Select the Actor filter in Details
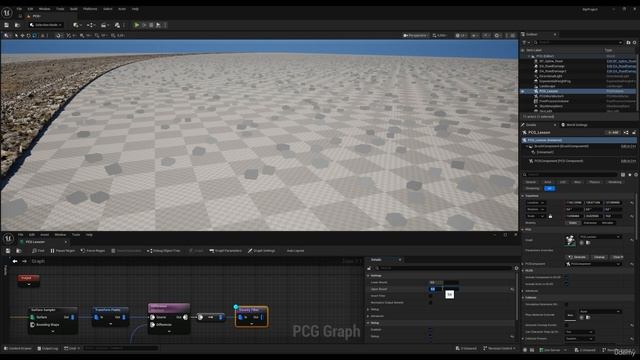Image resolution: width=640 pixels, height=360 pixels. [x=548, y=182]
